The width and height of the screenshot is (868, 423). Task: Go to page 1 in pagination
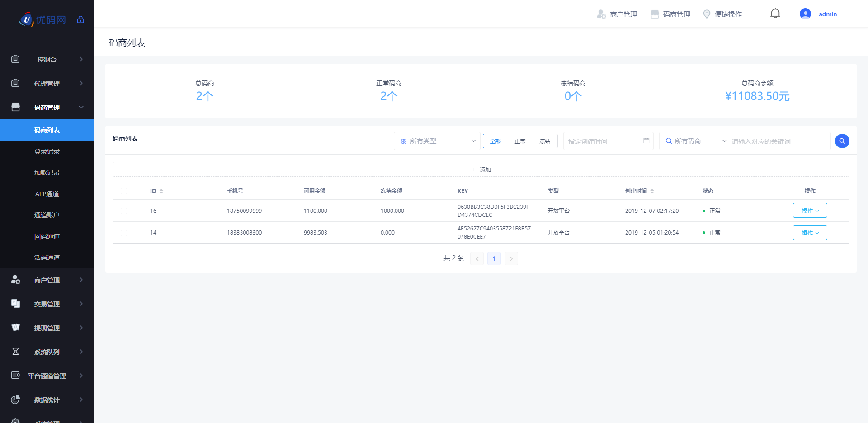[x=494, y=258]
